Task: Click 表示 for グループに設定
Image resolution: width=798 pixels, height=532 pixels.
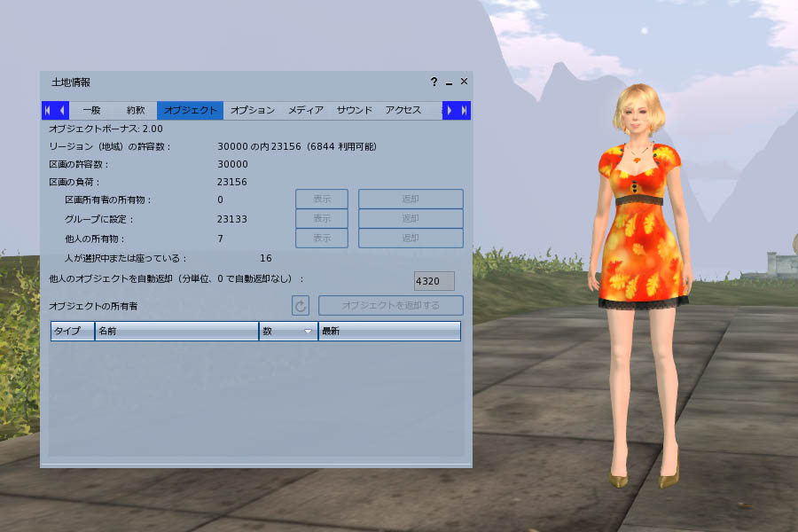Action: click(322, 218)
